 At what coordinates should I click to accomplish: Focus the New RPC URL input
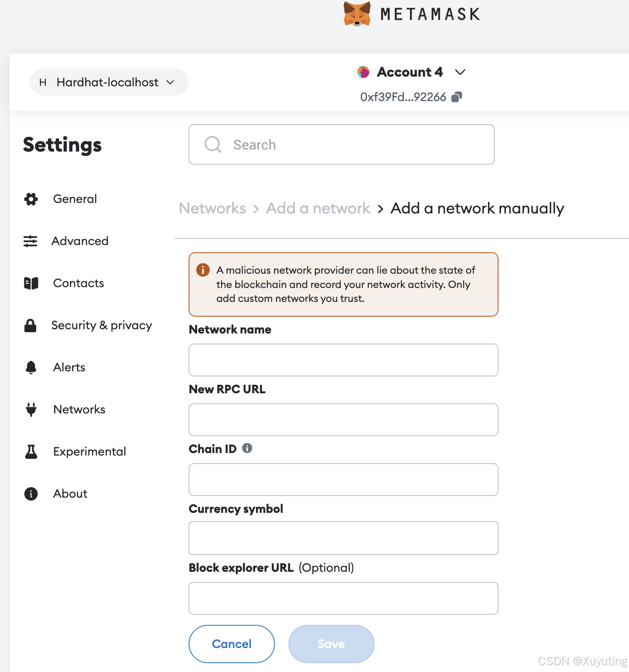344,420
